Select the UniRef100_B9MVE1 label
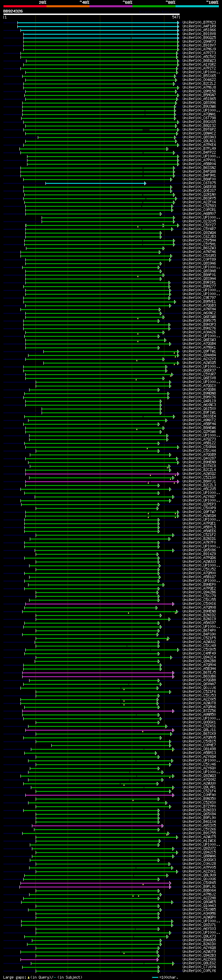The width and height of the screenshot is (222, 980). 199,302
